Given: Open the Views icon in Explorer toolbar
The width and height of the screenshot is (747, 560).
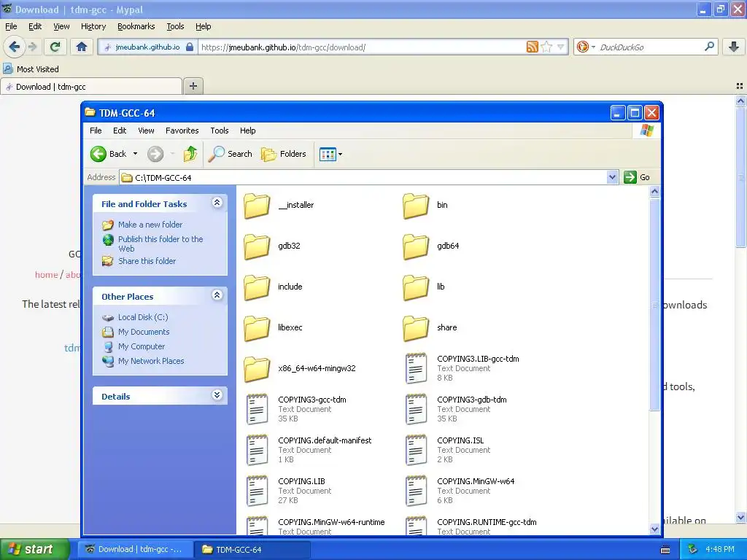Looking at the screenshot, I should tap(328, 155).
